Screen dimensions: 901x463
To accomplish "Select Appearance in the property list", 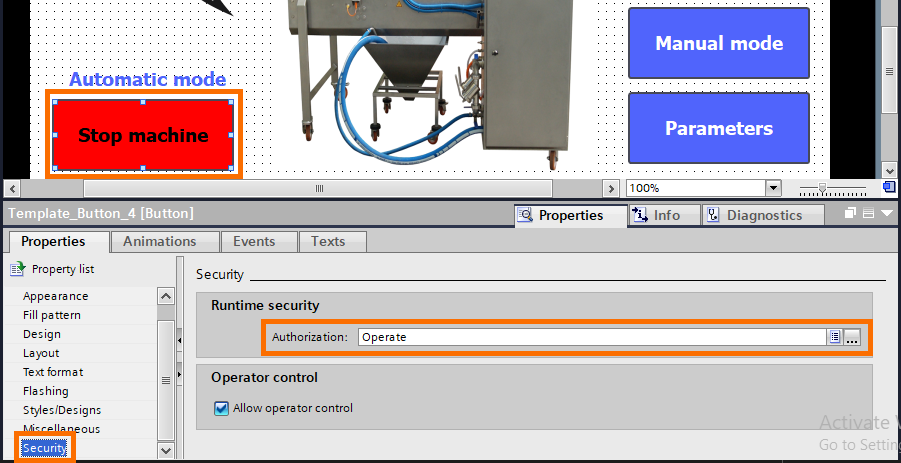I will [56, 296].
